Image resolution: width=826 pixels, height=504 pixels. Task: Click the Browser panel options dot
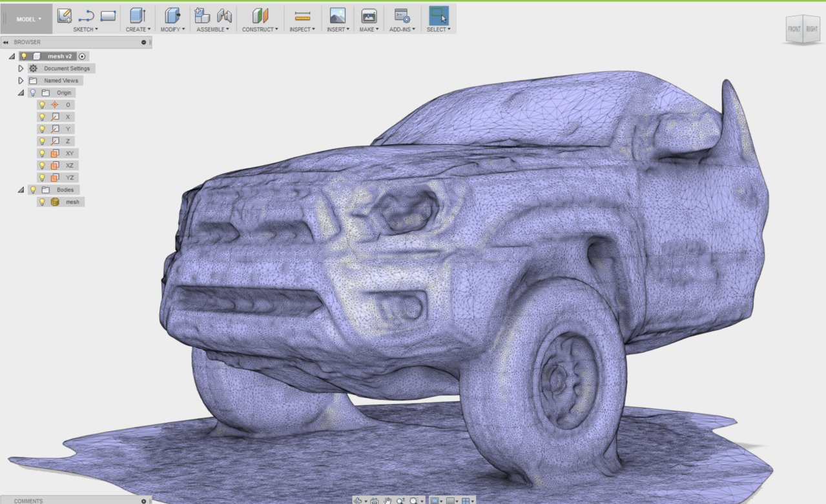click(x=144, y=43)
